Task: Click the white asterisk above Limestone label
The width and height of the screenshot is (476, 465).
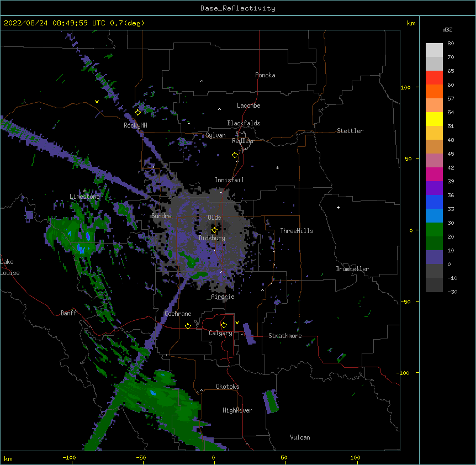Action: 84,191
